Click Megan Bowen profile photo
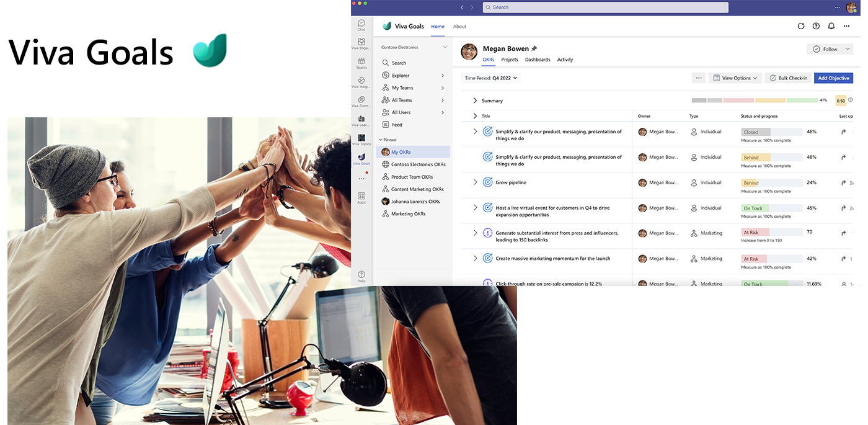The width and height of the screenshot is (868, 425). (x=469, y=52)
